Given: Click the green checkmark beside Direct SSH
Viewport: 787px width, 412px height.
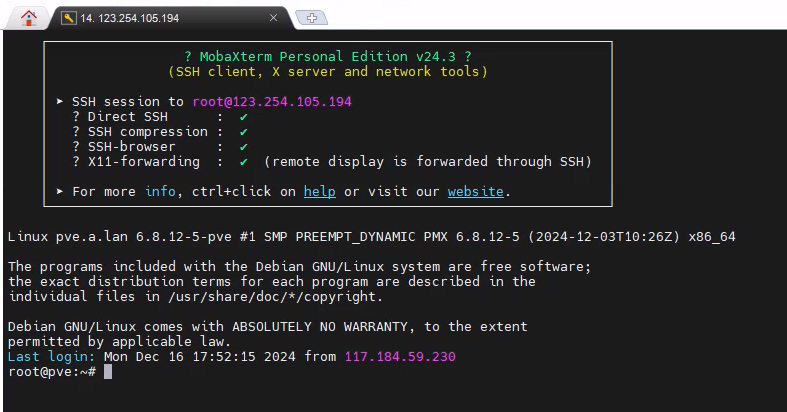Looking at the screenshot, I should (243, 117).
